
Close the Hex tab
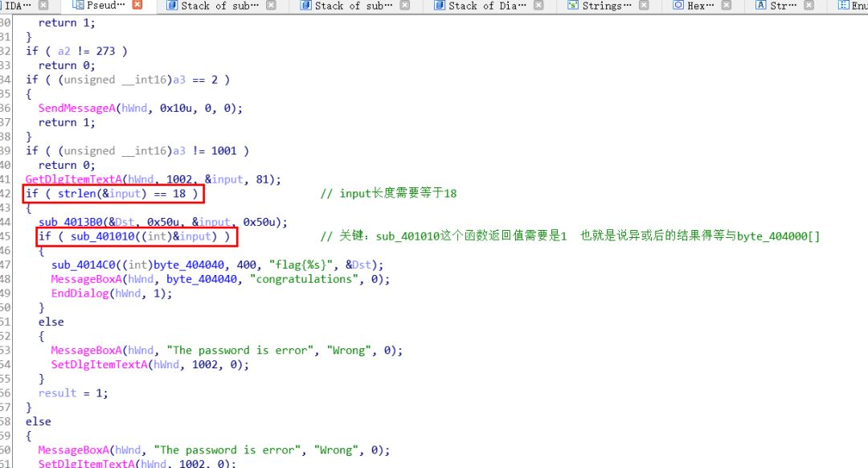tap(727, 5)
